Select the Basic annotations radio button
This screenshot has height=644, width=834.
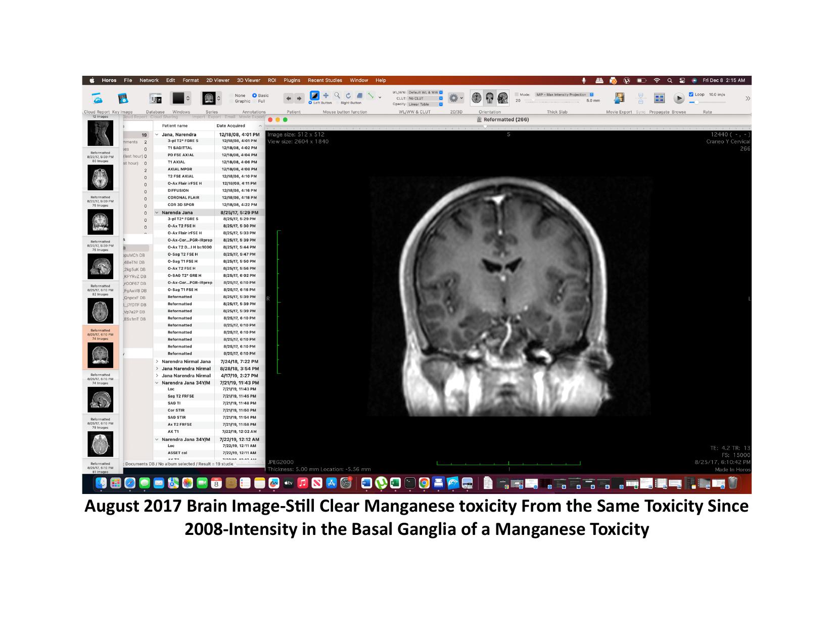pyautogui.click(x=255, y=95)
